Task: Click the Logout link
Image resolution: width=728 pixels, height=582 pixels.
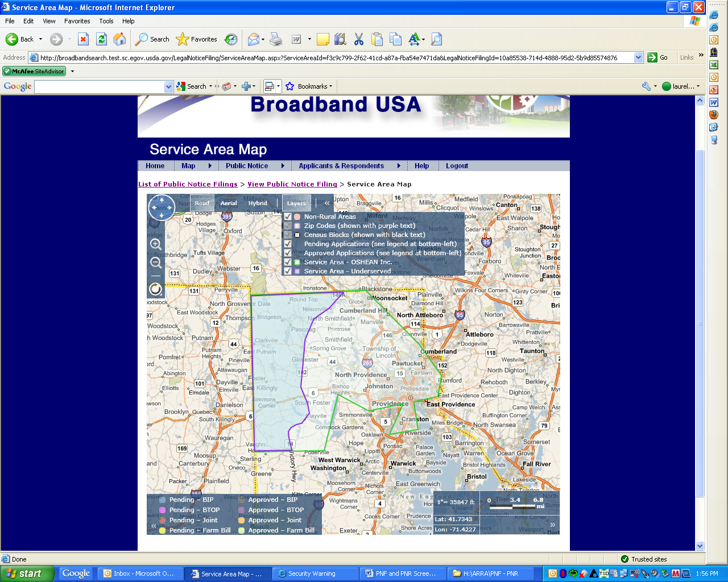Action: 457,166
